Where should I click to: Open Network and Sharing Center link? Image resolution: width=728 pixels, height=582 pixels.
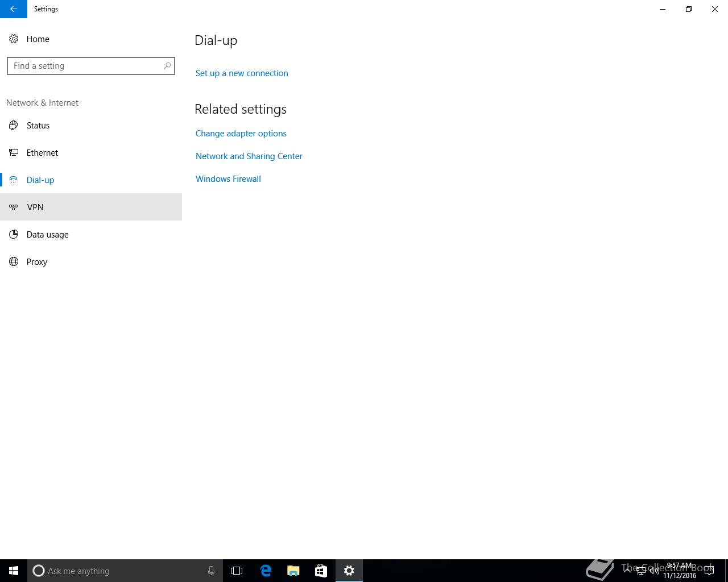[249, 156]
